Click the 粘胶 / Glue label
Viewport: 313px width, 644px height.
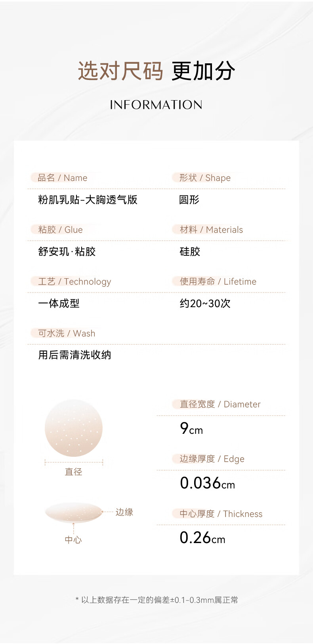point(60,230)
